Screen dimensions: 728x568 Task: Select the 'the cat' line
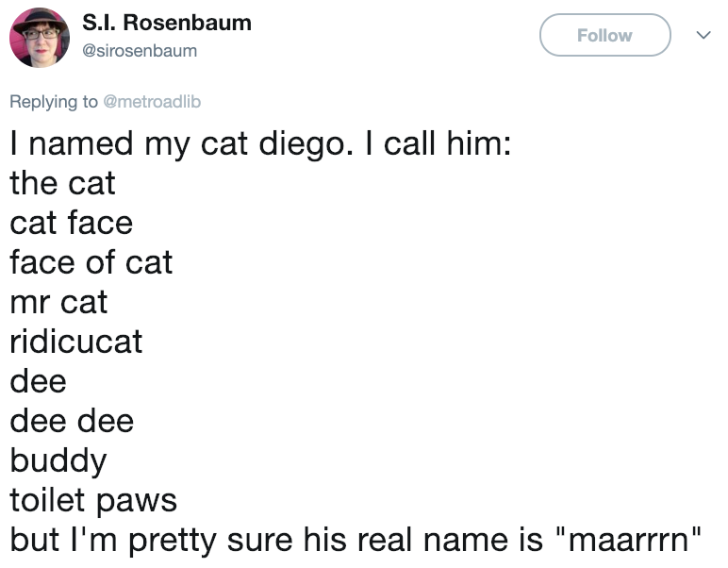pos(62,182)
